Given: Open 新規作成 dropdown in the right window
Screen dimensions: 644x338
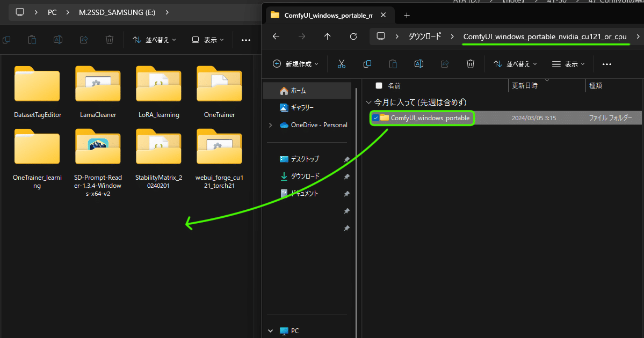Looking at the screenshot, I should 295,64.
